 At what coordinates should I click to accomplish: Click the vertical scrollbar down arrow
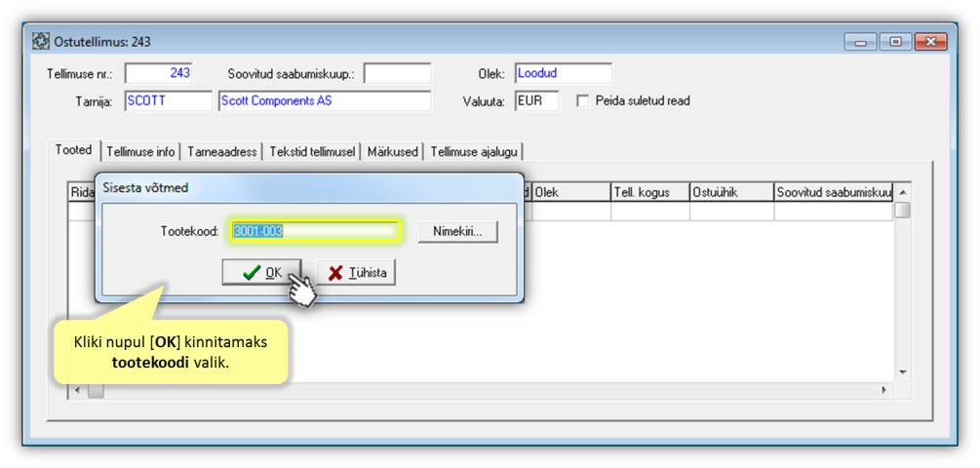(x=902, y=372)
